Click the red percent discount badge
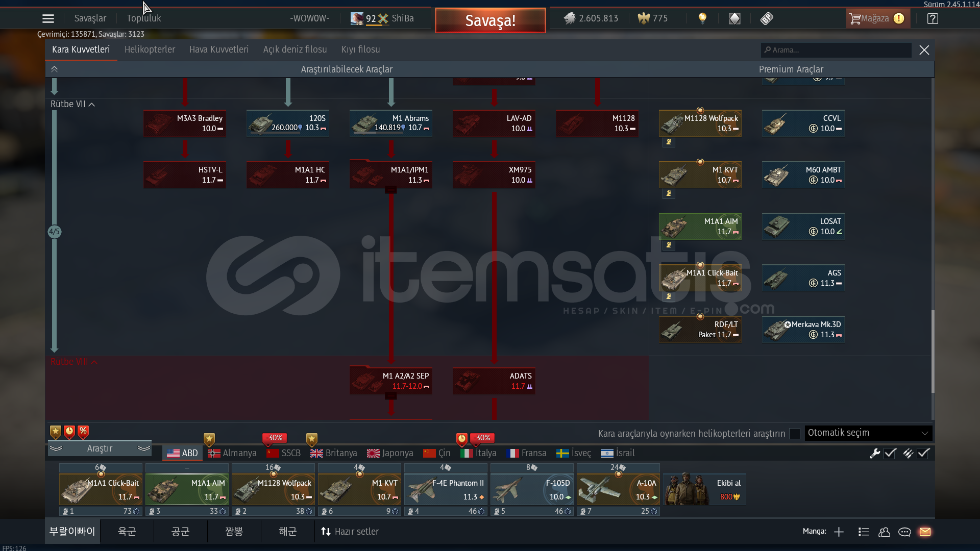Screen dimensions: 980x551 pyautogui.click(x=83, y=432)
